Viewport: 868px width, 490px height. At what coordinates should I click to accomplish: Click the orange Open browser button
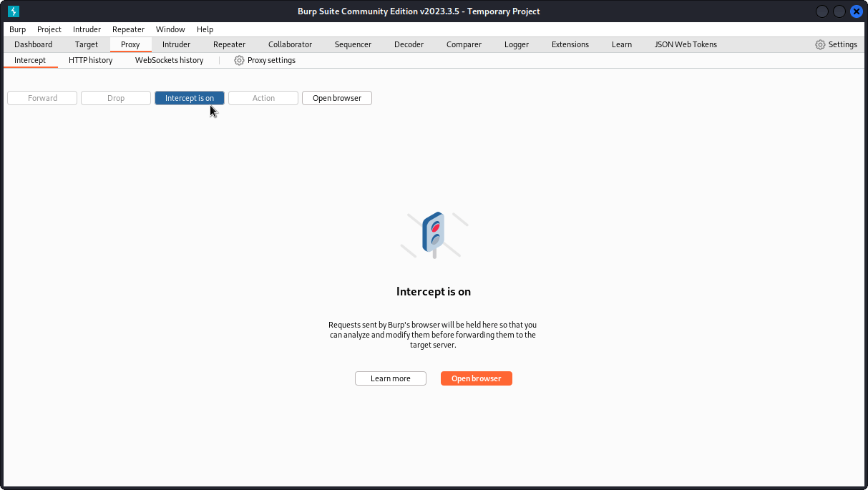click(x=476, y=378)
